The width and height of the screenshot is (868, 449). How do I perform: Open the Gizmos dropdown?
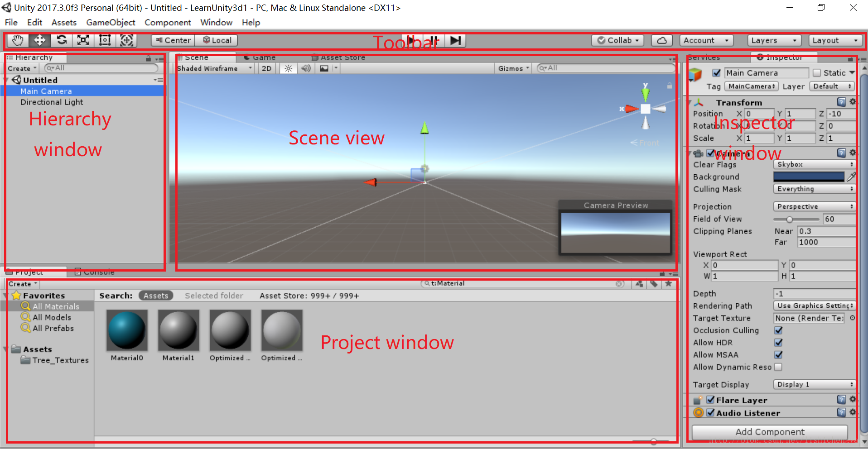tap(513, 68)
